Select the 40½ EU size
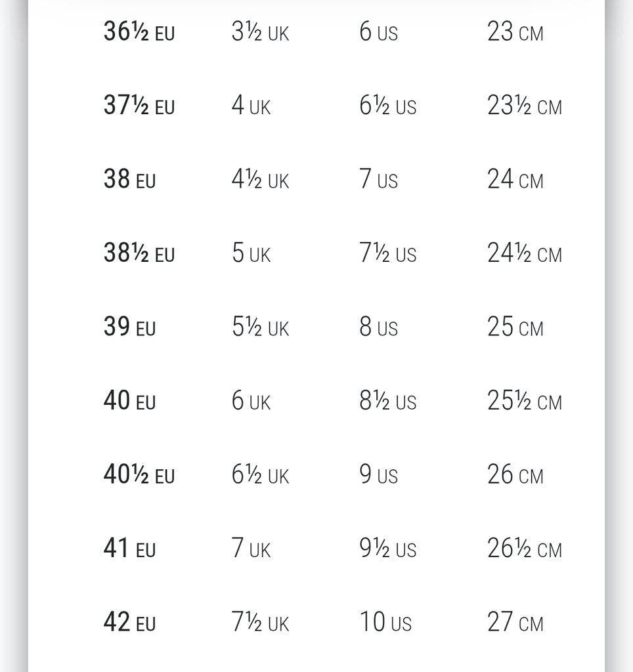The height and width of the screenshot is (672, 633). (x=139, y=475)
